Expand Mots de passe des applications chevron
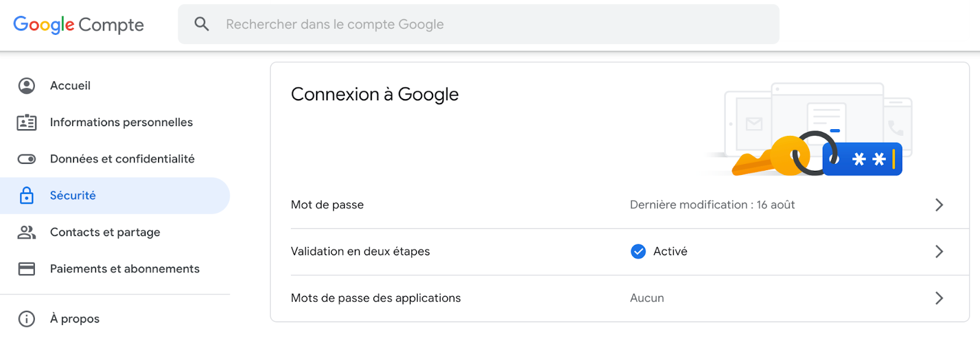The height and width of the screenshot is (339, 980). click(939, 298)
